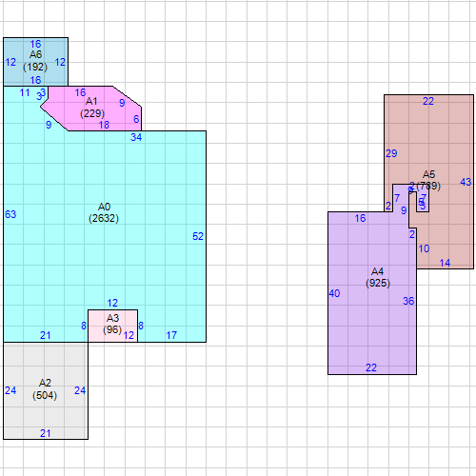Select the 9 on A1's lower-left diagonal

point(49,125)
